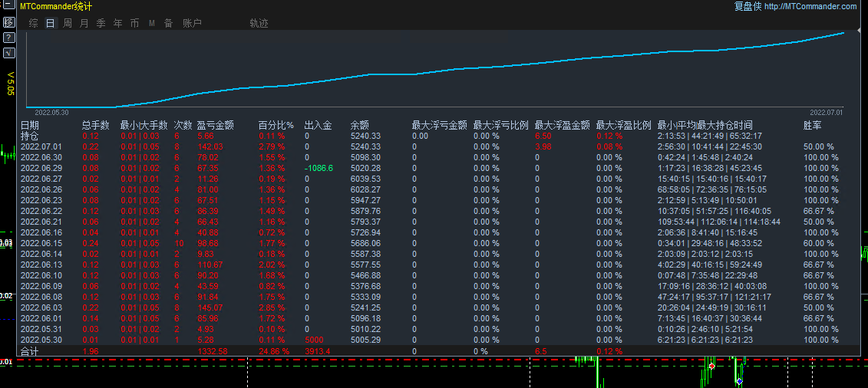Image resolution: width=868 pixels, height=388 pixels.
Task: Click the total percentage 24.86 %
Action: (273, 351)
